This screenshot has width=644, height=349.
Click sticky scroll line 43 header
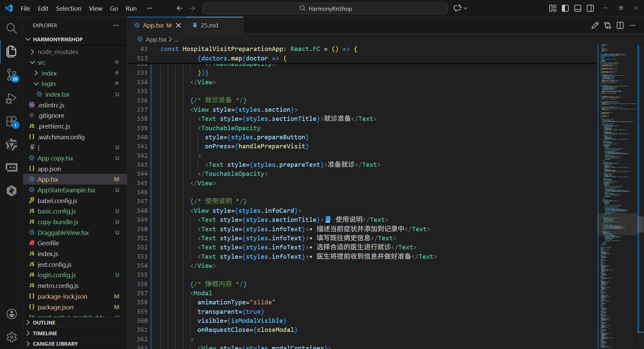(x=362, y=49)
